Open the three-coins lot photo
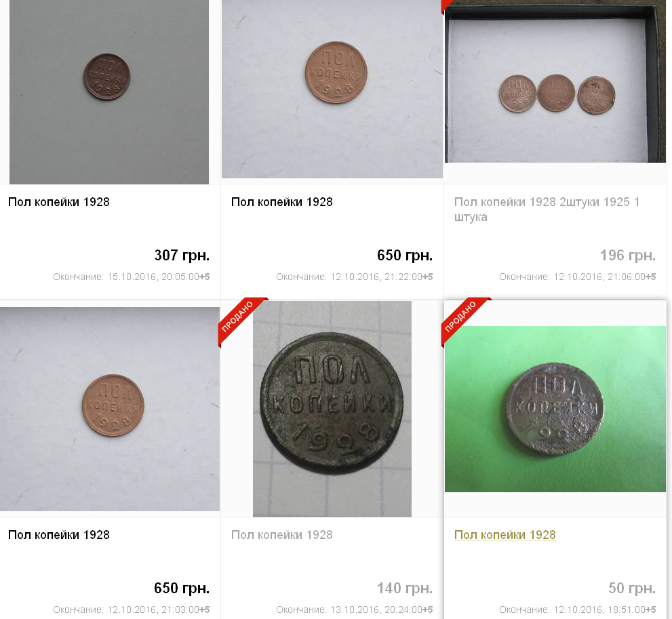 (x=555, y=81)
